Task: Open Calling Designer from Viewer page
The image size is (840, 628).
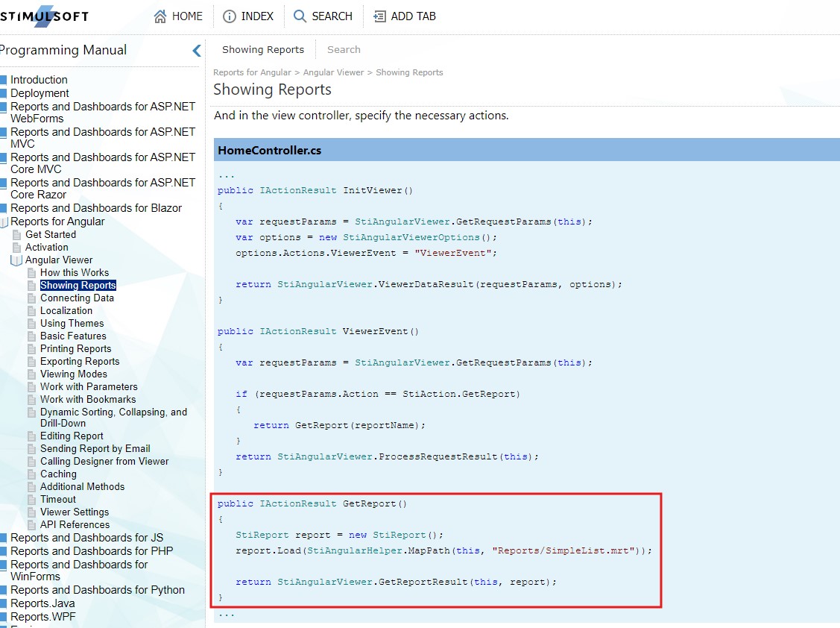Action: (104, 461)
